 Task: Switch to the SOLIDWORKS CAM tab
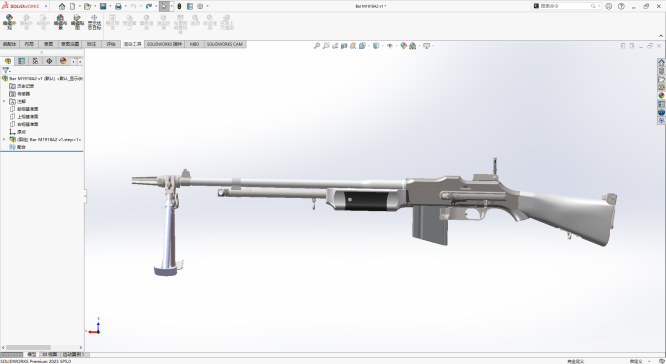pyautogui.click(x=225, y=44)
